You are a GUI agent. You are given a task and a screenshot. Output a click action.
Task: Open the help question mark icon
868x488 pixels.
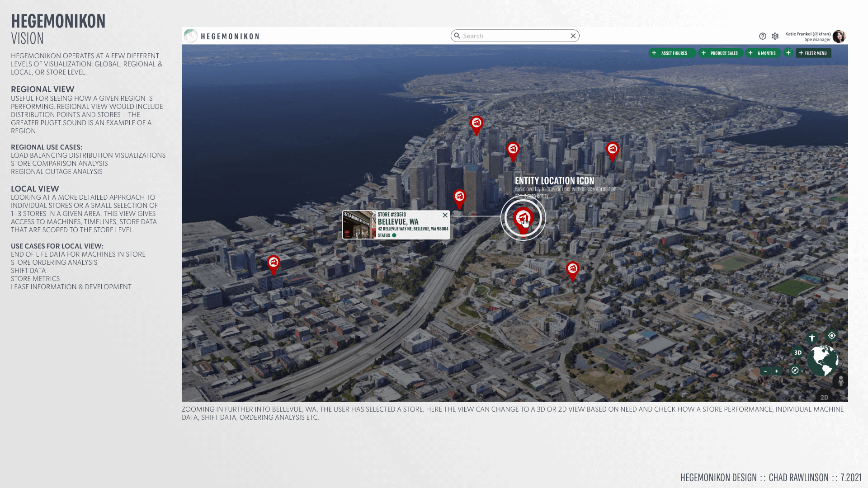[x=763, y=36]
